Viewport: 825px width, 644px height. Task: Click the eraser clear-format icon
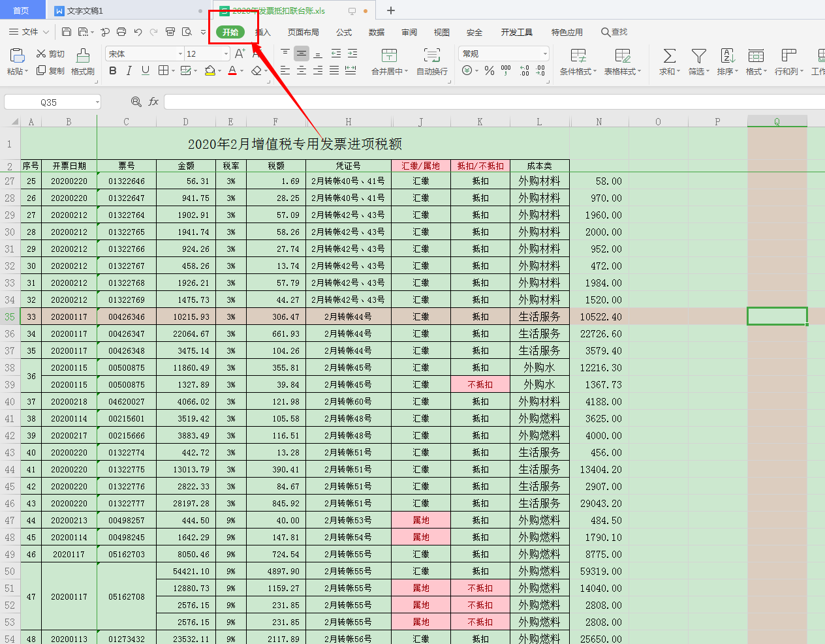pyautogui.click(x=257, y=70)
